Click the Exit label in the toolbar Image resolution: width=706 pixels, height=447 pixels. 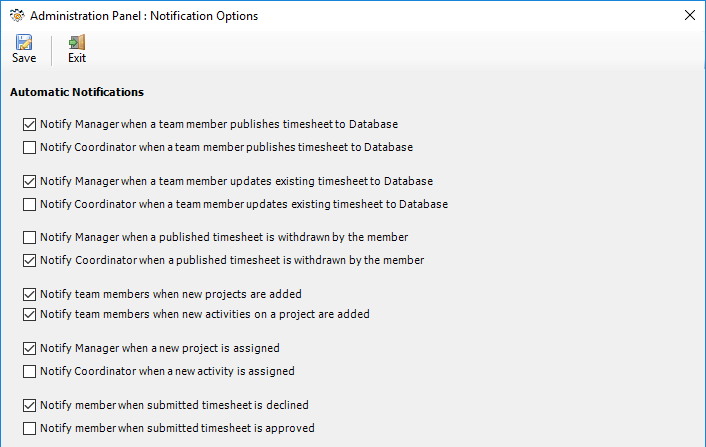[x=77, y=58]
